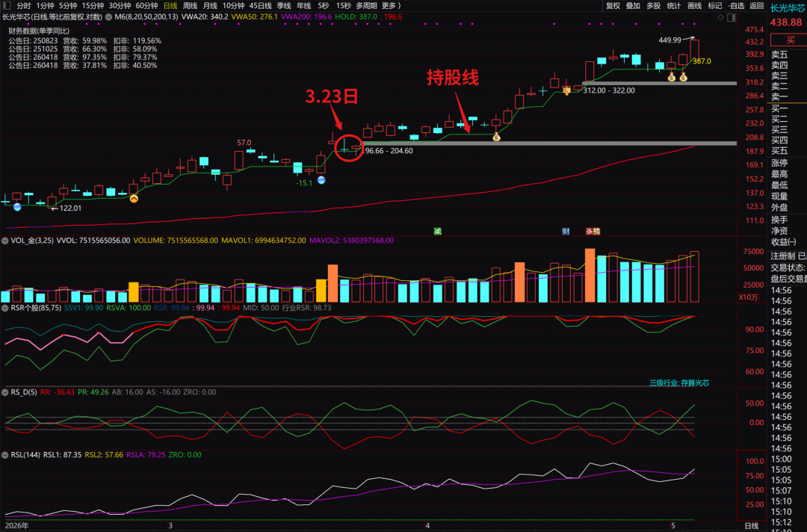Open 统计 statistics tool
This screenshot has width=807, height=532.
pos(674,6)
